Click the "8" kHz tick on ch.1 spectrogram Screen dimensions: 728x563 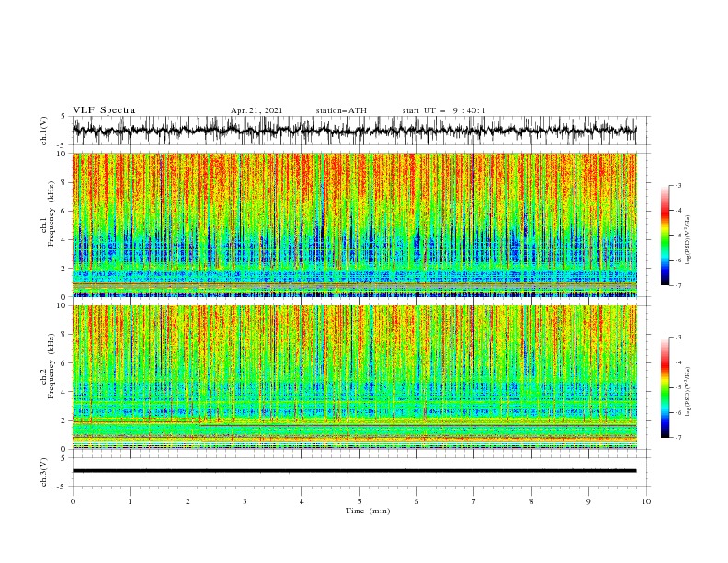tap(63, 182)
